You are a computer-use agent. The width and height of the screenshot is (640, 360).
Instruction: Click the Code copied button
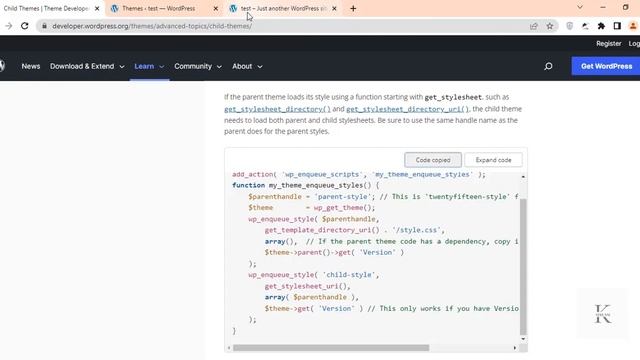point(433,160)
